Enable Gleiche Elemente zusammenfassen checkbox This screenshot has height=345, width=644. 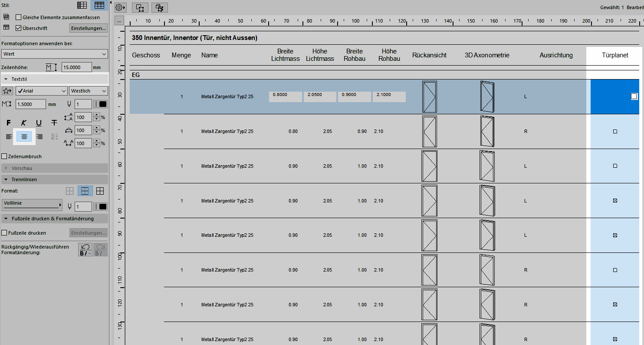click(18, 17)
